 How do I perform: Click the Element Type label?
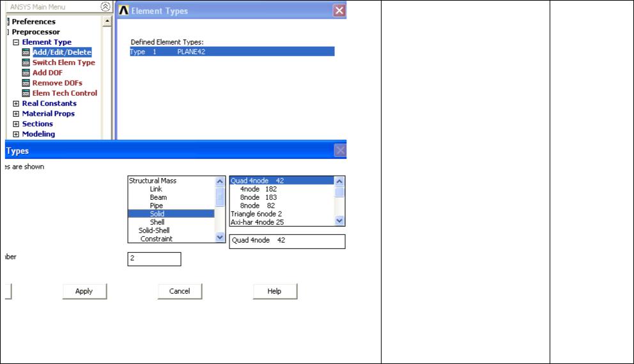(47, 42)
